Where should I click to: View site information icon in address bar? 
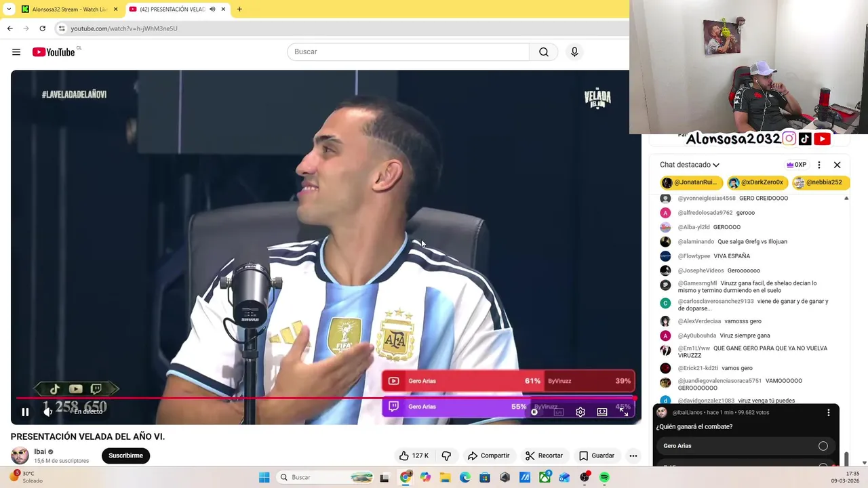[x=62, y=28]
